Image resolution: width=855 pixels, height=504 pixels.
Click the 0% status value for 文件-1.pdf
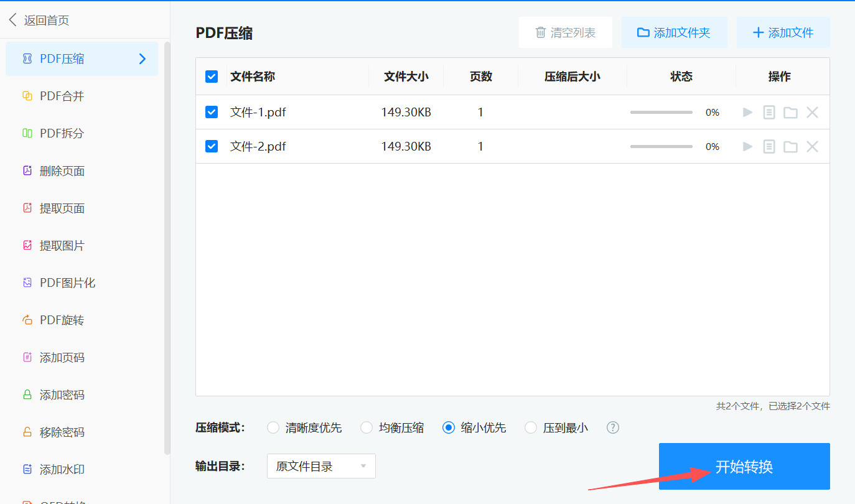(x=712, y=113)
